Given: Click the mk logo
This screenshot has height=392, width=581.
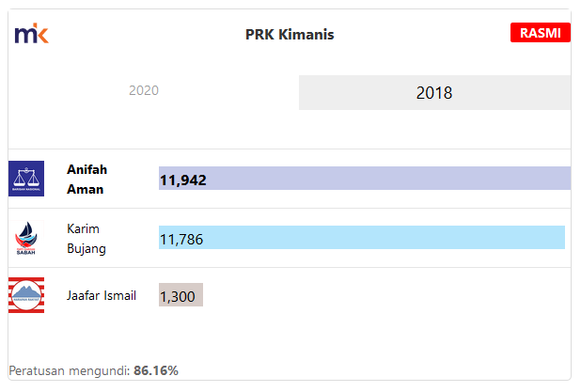Looking at the screenshot, I should click(x=31, y=35).
